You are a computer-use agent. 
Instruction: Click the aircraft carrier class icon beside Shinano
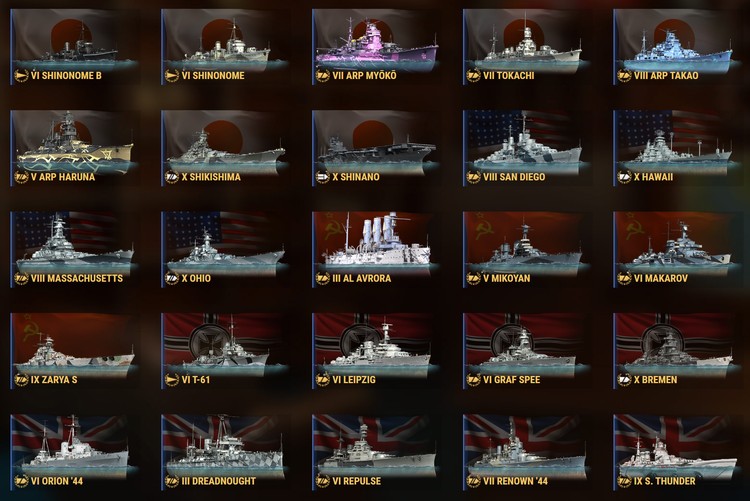323,177
